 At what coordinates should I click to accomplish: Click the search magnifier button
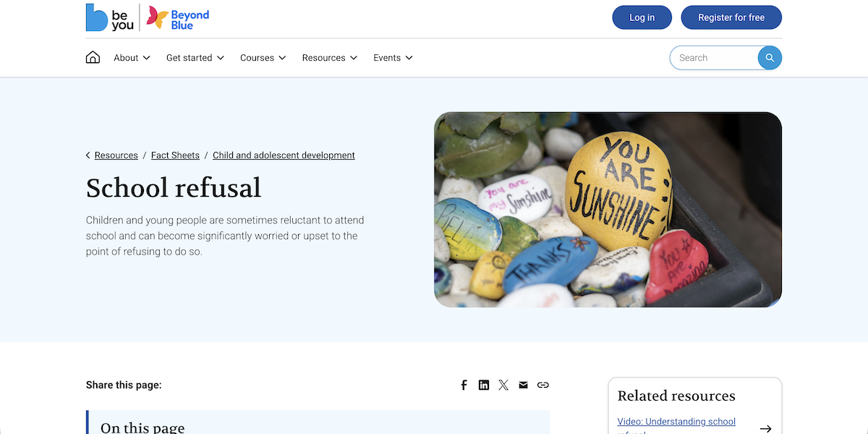[770, 58]
